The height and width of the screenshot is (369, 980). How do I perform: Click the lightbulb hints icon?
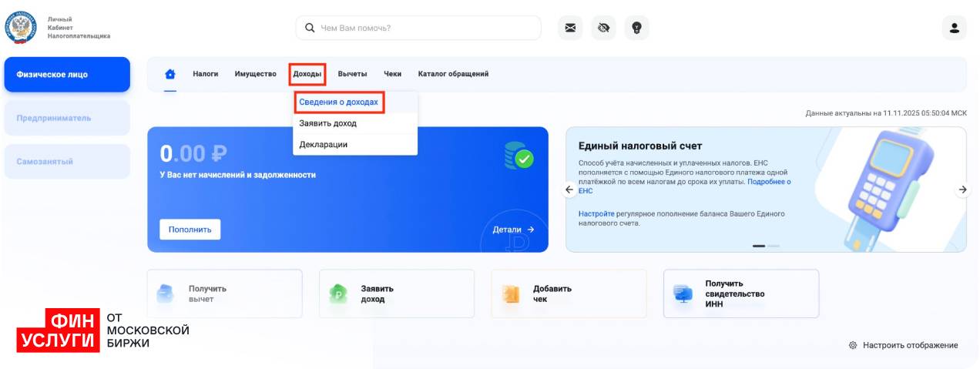(636, 29)
